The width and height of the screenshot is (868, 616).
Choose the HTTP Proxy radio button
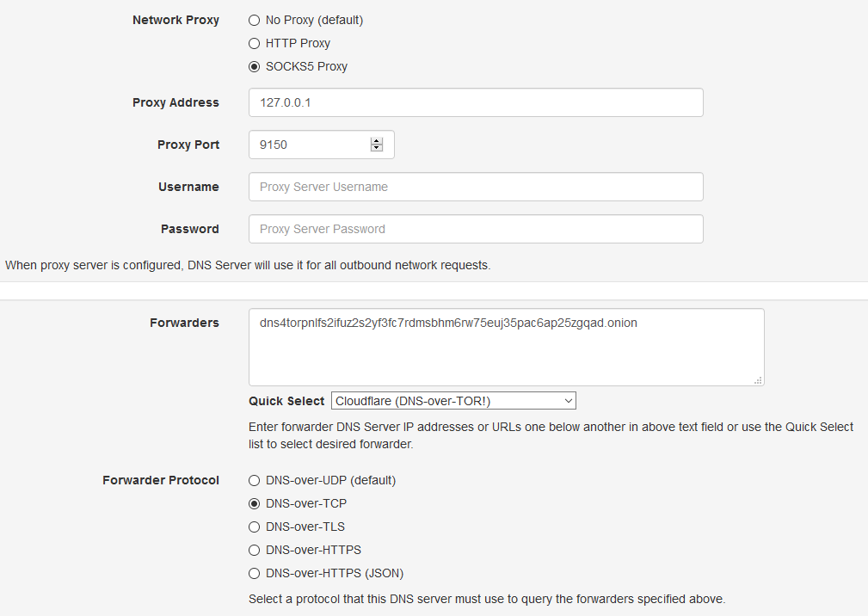pyautogui.click(x=254, y=44)
